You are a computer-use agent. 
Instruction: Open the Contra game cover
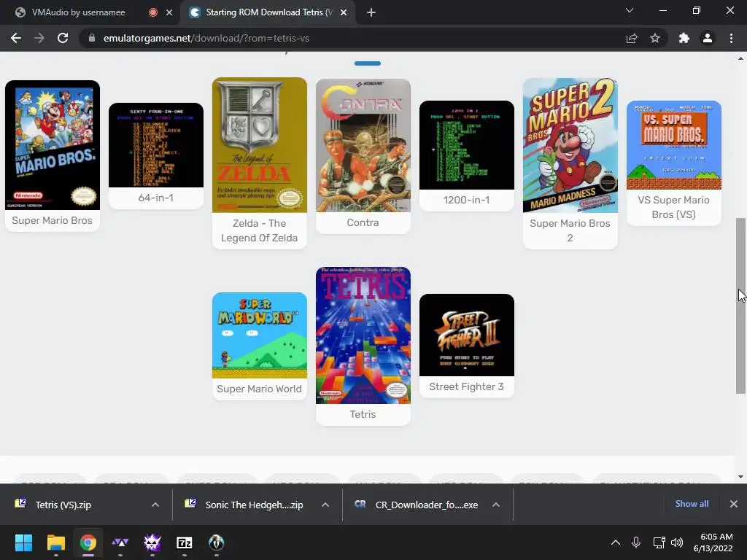coord(363,145)
